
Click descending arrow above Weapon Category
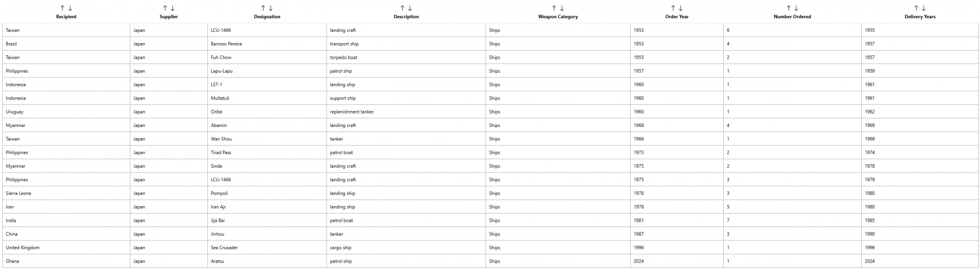[x=562, y=8]
